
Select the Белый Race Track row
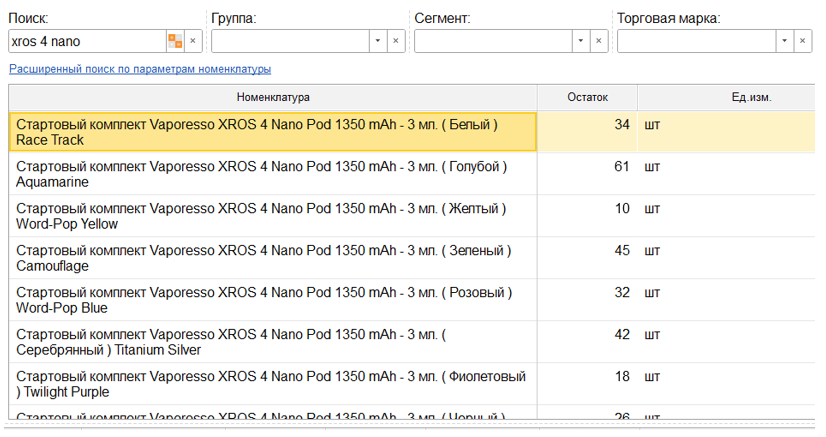point(272,132)
